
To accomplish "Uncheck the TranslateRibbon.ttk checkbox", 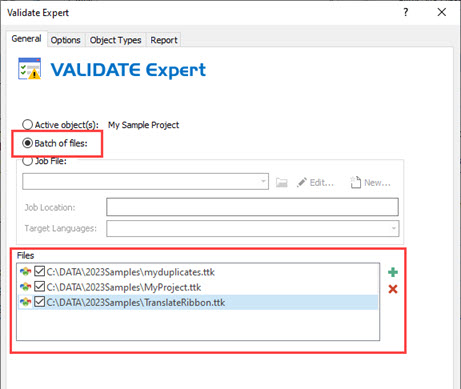I will [40, 302].
